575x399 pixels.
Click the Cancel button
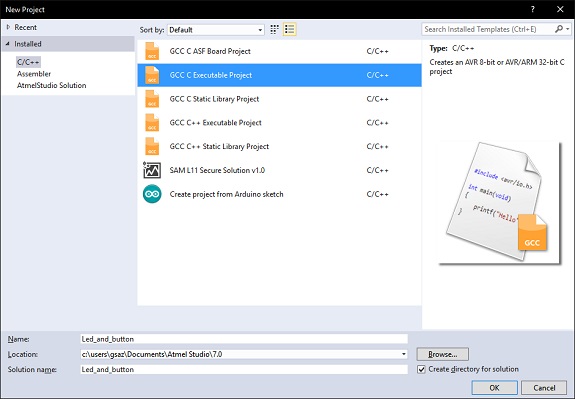pyautogui.click(x=544, y=388)
